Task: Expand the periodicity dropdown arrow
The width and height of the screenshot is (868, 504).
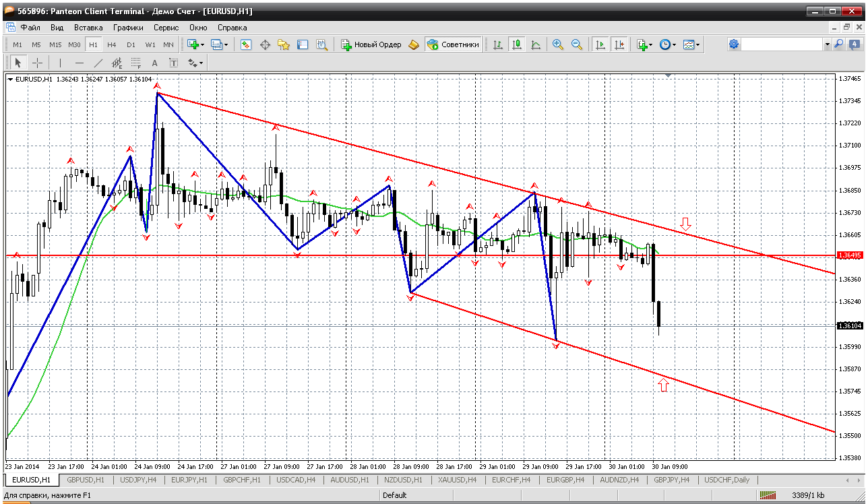Action: (673, 44)
